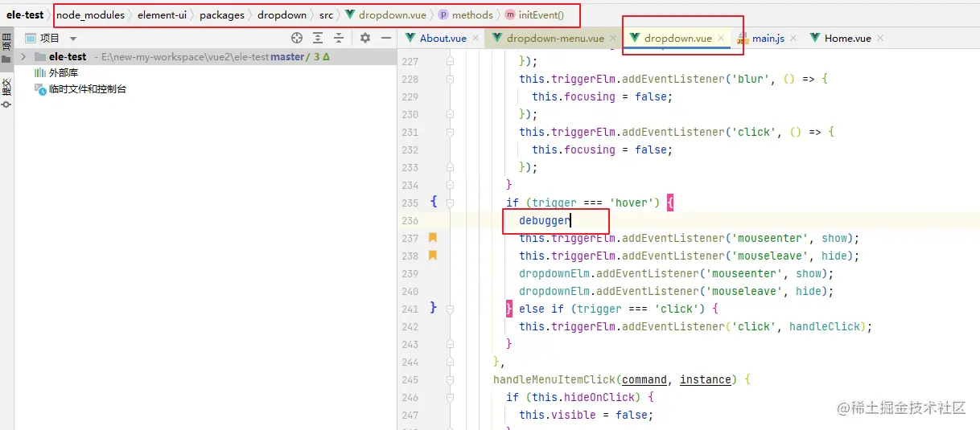Click the 外部库 library bars icon
980x430 pixels.
(x=39, y=73)
